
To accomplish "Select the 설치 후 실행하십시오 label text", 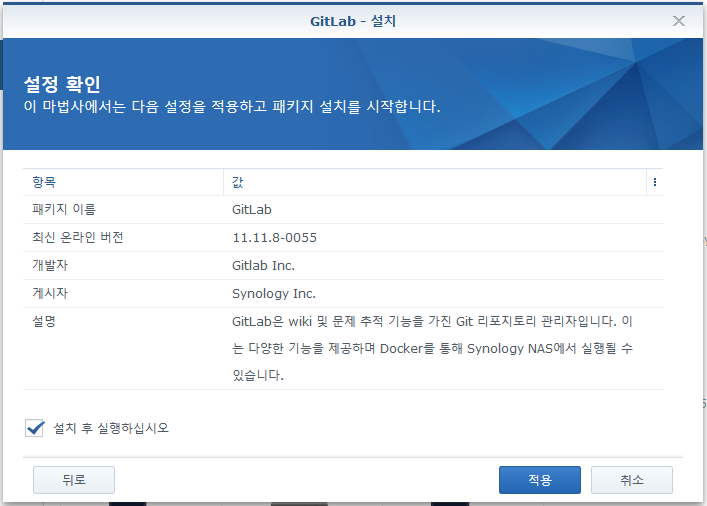I will (x=111, y=428).
